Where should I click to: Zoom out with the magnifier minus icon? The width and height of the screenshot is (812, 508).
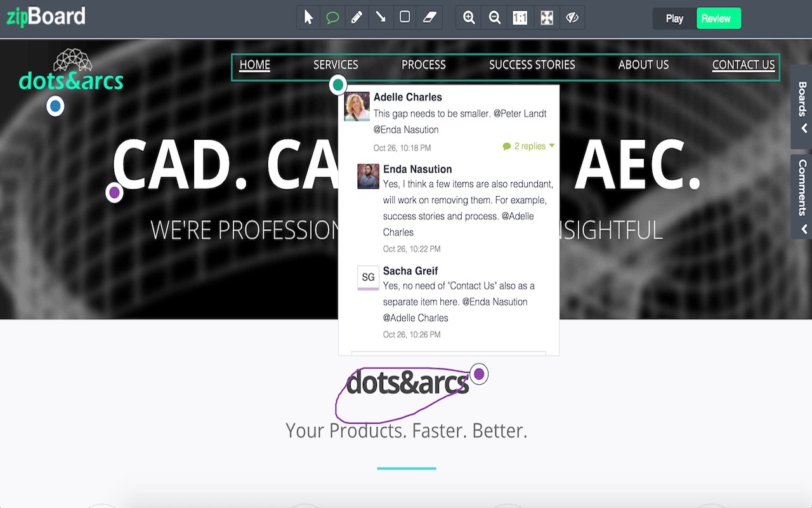pos(495,18)
